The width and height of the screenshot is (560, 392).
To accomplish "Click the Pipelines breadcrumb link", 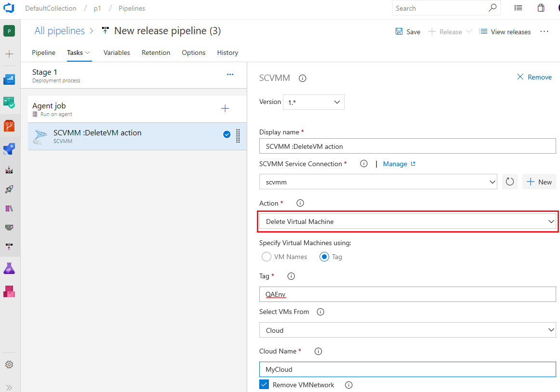I will pos(132,8).
